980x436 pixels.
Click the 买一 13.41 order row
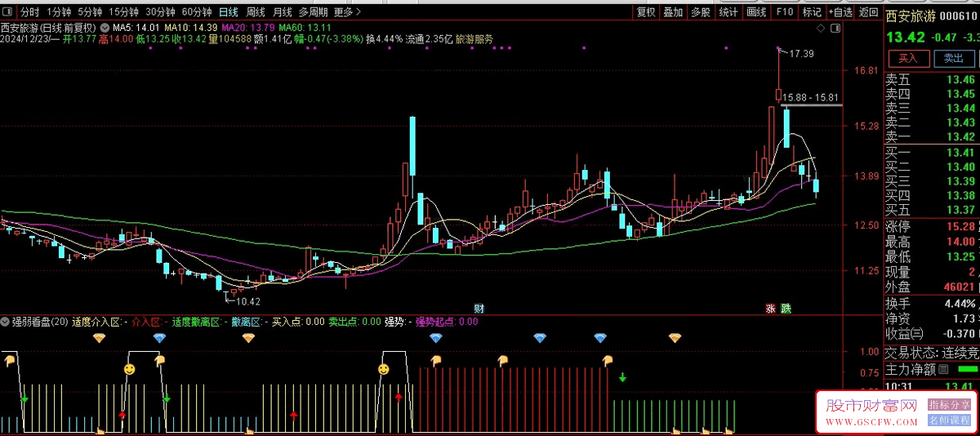(x=933, y=153)
